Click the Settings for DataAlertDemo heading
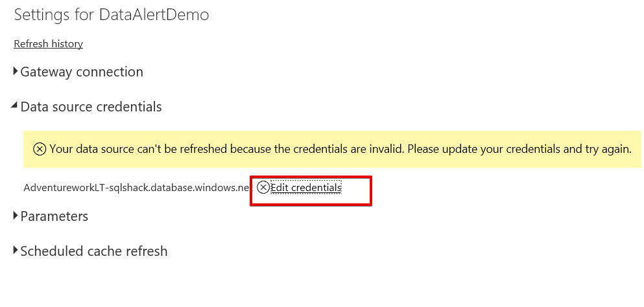The height and width of the screenshot is (307, 644). 112,15
